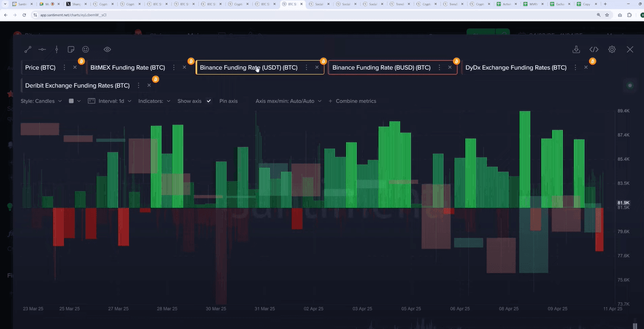644x329 pixels.
Task: Select the trend line drawing tool
Action: [28, 49]
